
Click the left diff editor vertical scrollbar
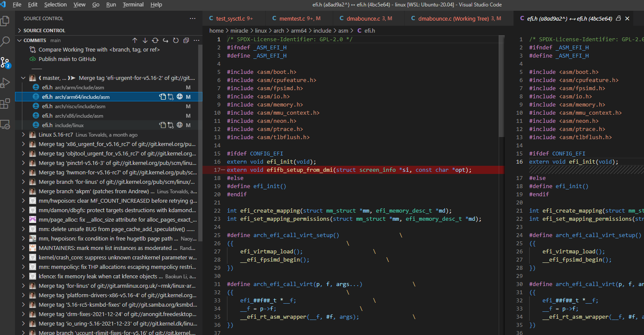[501, 86]
